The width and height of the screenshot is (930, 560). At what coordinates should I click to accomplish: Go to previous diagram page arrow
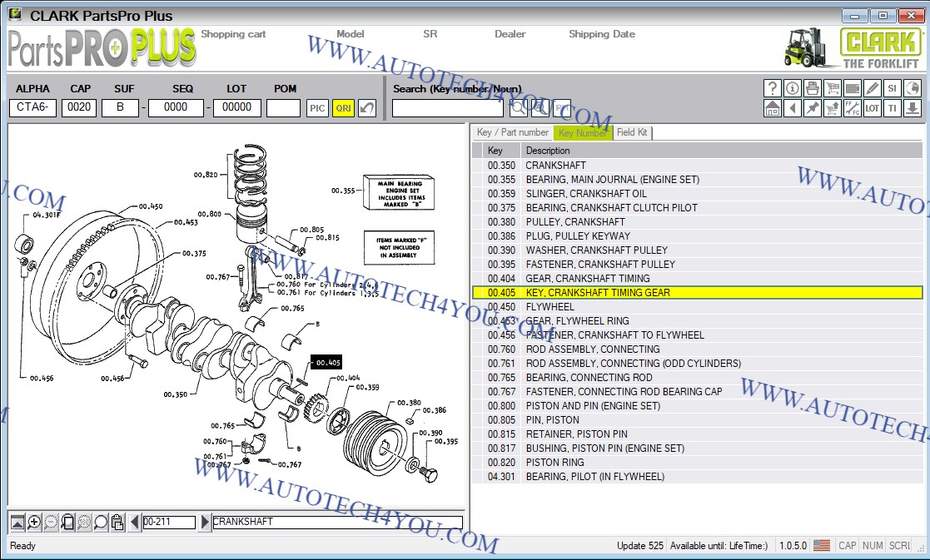(x=134, y=523)
